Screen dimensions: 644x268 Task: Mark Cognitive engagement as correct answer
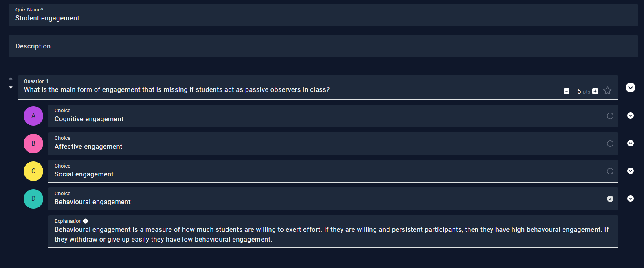(610, 116)
